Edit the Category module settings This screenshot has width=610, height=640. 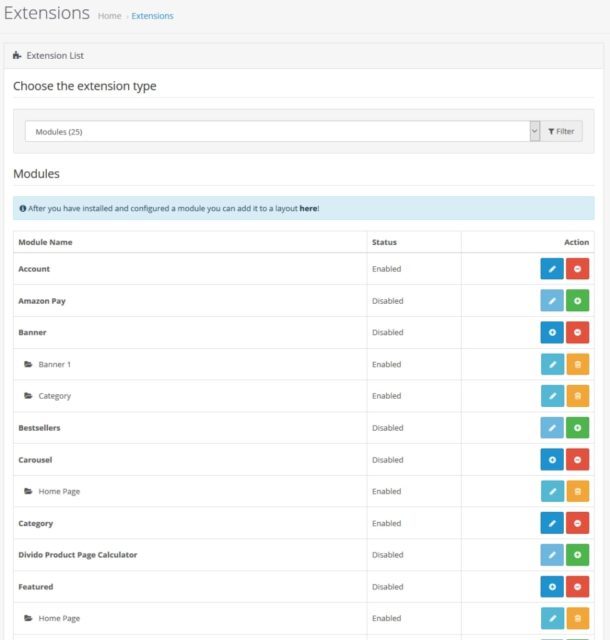point(552,524)
